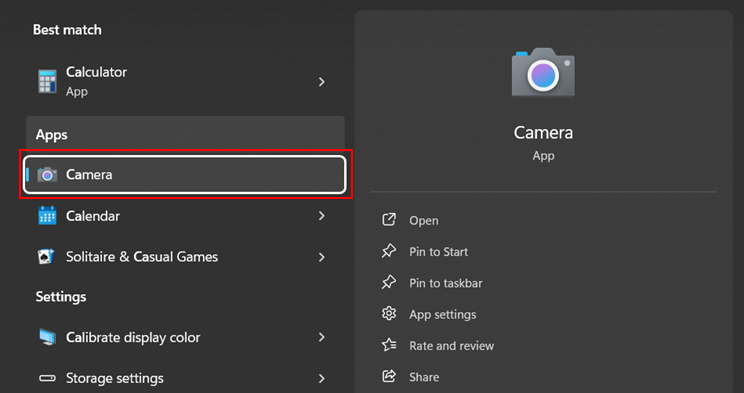This screenshot has width=744, height=393.
Task: Click the pin icon beside Pin to taskbar
Action: (x=389, y=282)
